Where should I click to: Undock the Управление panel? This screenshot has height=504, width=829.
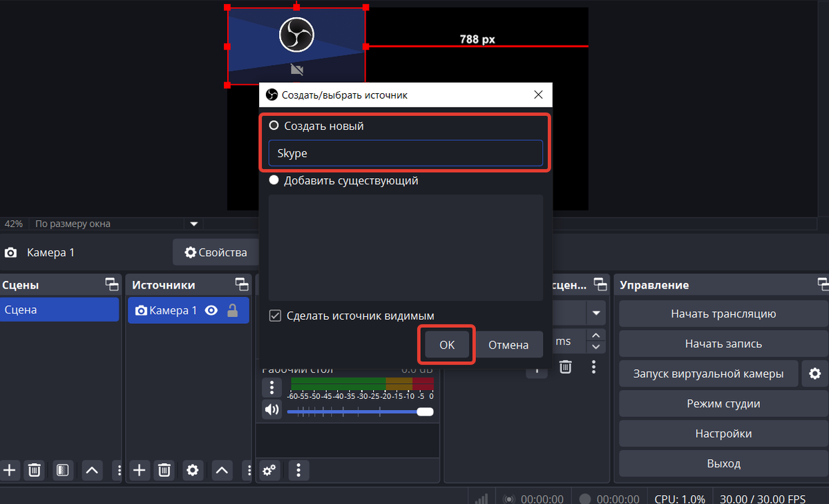(x=822, y=284)
